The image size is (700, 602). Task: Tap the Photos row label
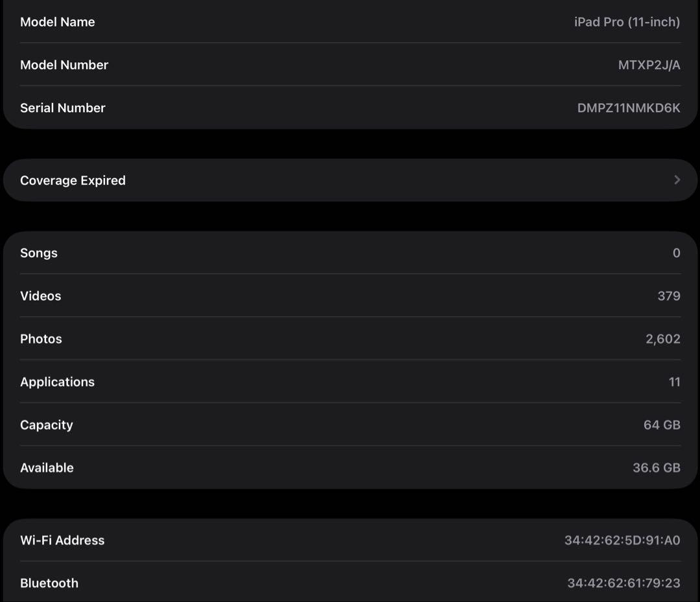pos(41,339)
